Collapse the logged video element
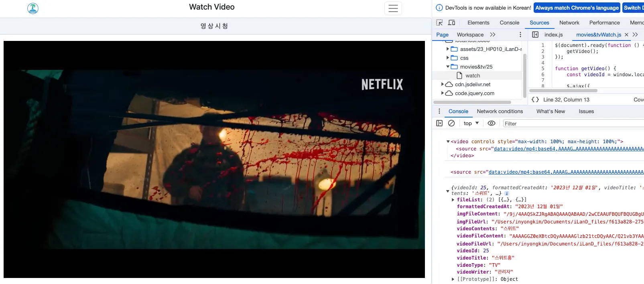Image resolution: width=644 pixels, height=284 pixels. pos(448,142)
